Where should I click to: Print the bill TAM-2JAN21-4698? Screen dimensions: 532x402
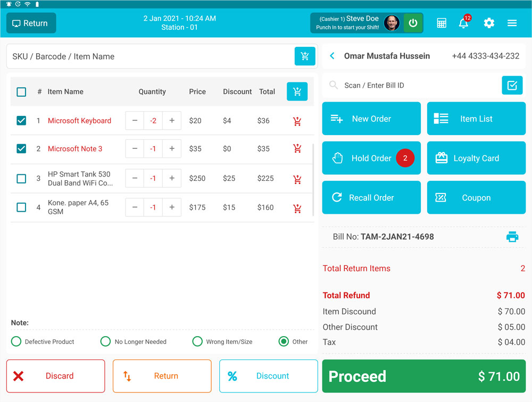[x=512, y=237]
